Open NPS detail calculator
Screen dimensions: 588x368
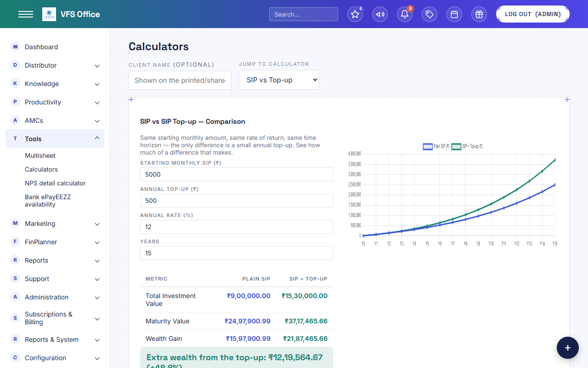55,183
